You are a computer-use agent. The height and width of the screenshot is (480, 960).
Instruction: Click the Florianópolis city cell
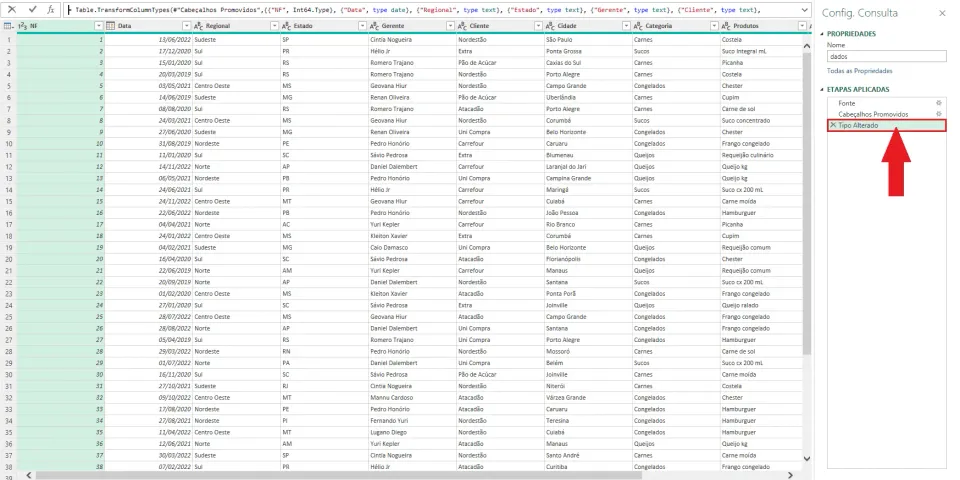pyautogui.click(x=588, y=259)
